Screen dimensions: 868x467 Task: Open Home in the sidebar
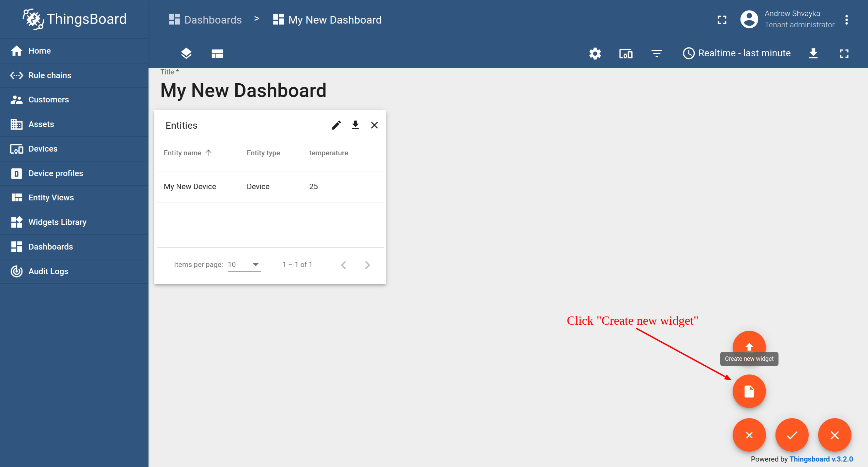point(74,51)
